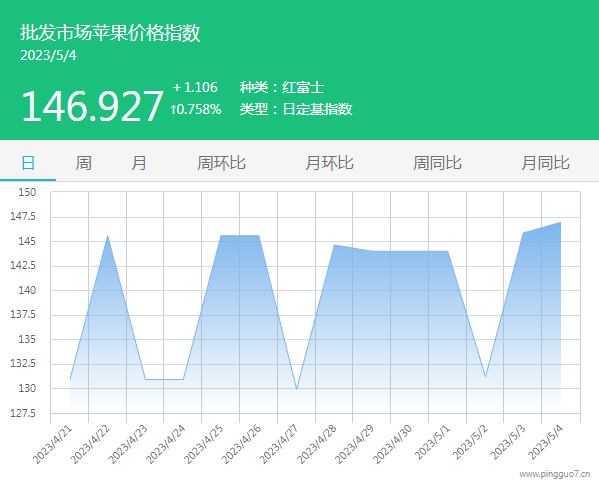Click the chart peak at 2023/4/22
The height and width of the screenshot is (486, 599).
pyautogui.click(x=108, y=236)
